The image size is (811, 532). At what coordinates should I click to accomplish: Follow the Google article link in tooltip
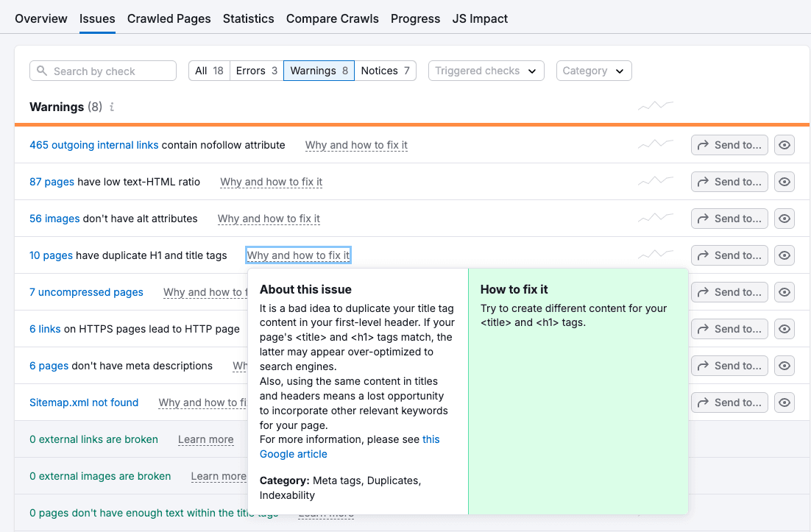coord(294,454)
